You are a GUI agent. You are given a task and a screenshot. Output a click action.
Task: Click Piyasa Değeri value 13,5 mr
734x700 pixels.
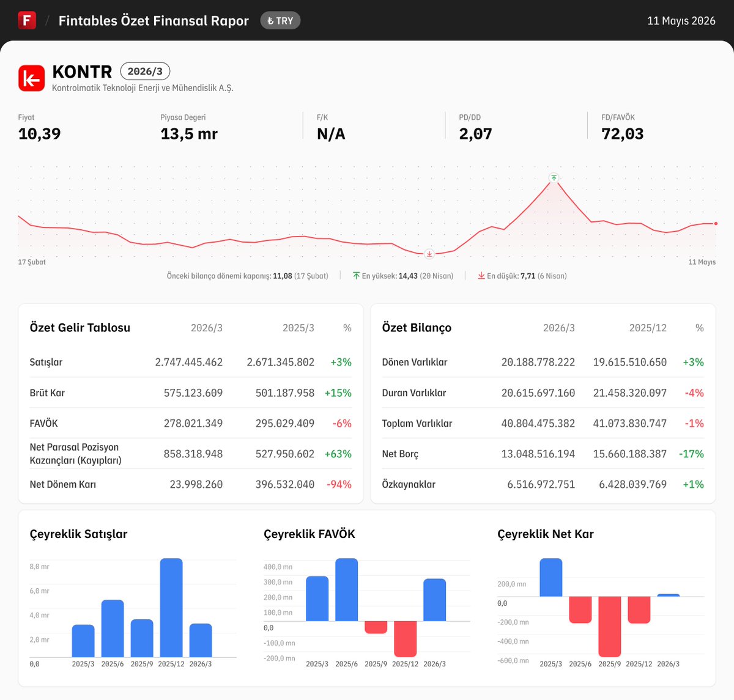[x=189, y=134]
